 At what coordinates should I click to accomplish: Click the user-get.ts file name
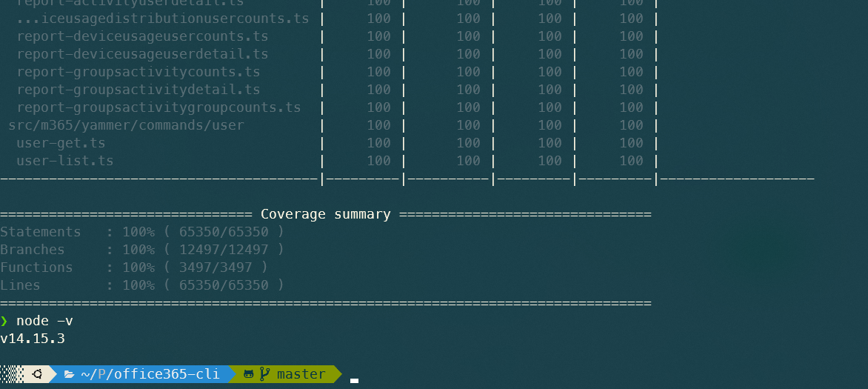61,144
